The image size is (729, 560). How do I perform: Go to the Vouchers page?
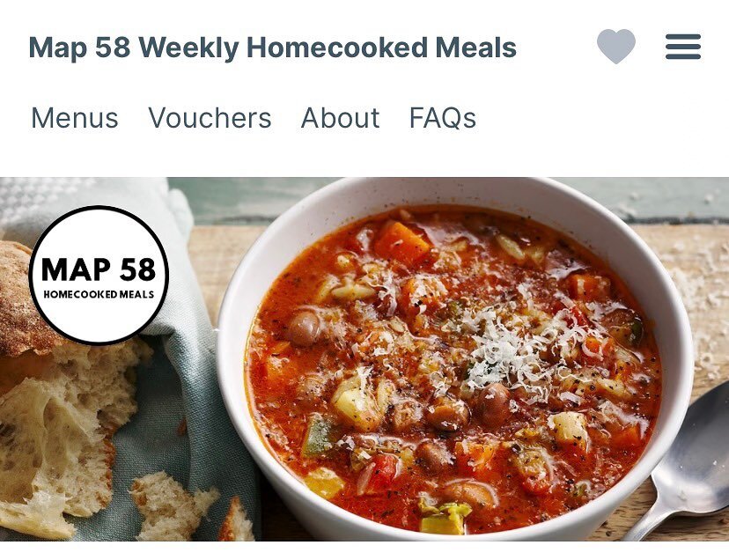pos(210,118)
